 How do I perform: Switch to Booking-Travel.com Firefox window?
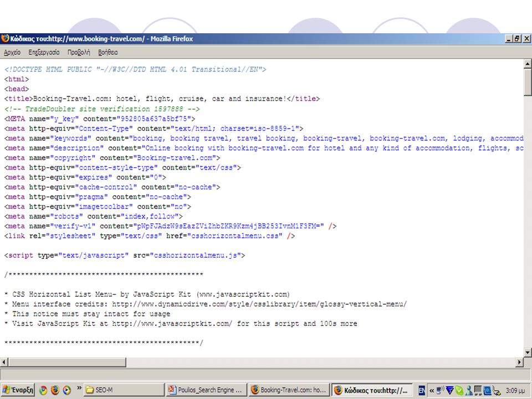click(289, 390)
